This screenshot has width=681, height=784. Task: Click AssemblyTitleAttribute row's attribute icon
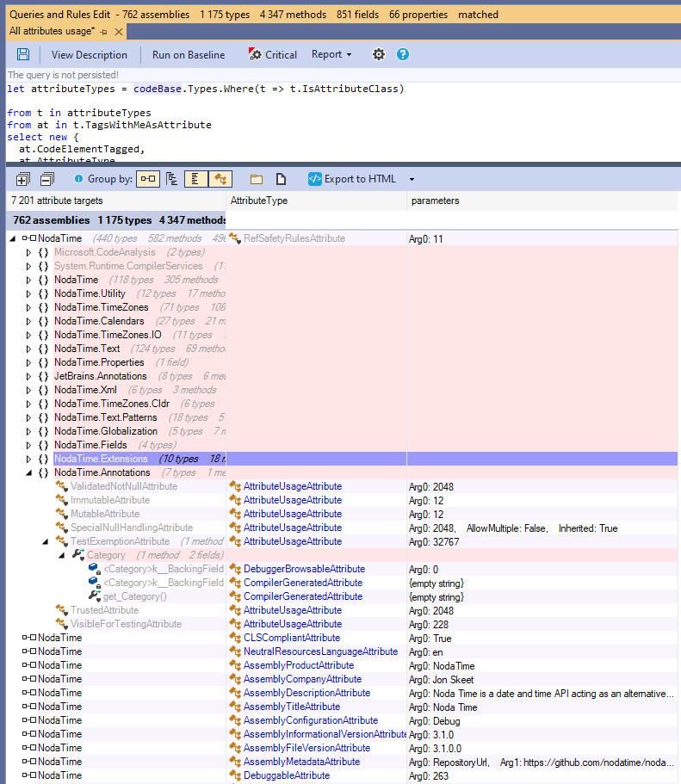235,707
